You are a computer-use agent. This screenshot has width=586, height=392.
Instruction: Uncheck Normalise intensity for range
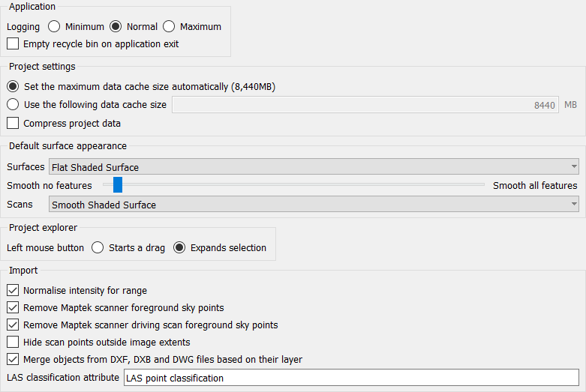click(x=13, y=290)
